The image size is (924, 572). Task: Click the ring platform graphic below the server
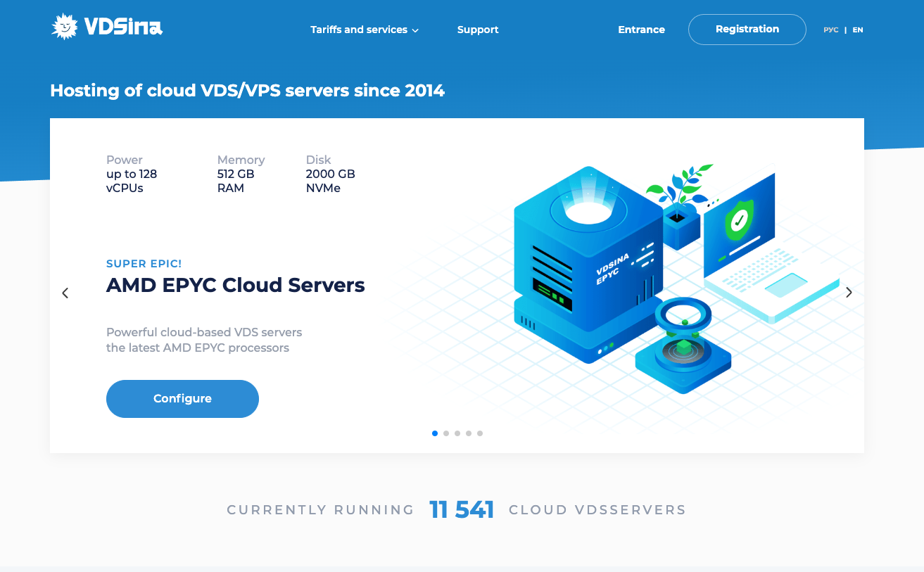tap(683, 348)
